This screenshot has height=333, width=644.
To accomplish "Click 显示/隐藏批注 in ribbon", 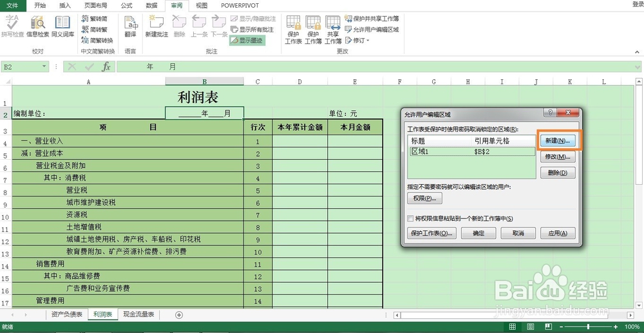I will click(253, 19).
